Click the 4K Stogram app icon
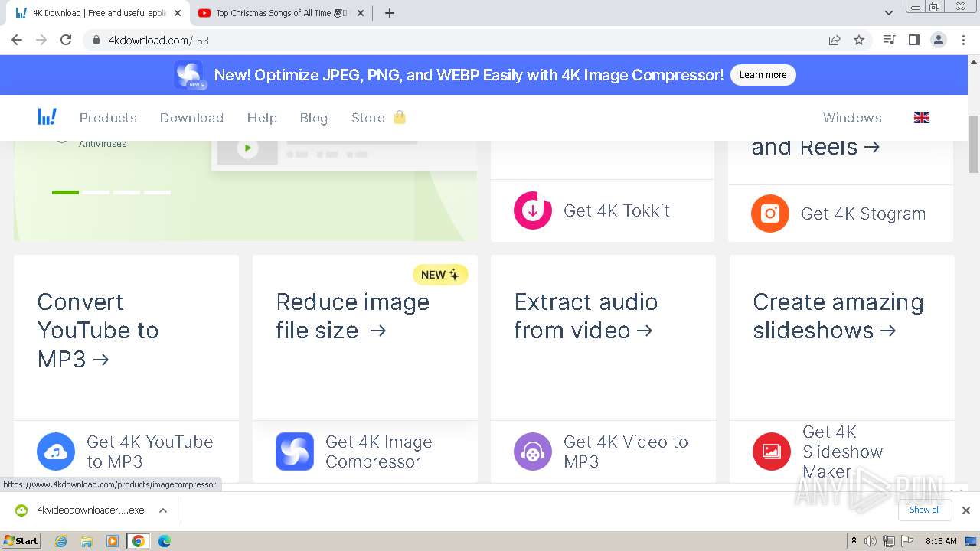Screen dimensions: 980x551 click(x=769, y=214)
